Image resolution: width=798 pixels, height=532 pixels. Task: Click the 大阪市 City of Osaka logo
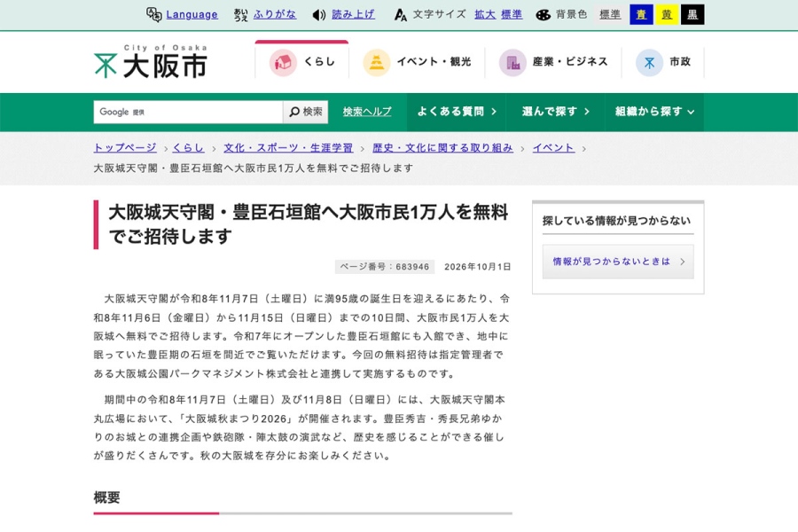(151, 61)
